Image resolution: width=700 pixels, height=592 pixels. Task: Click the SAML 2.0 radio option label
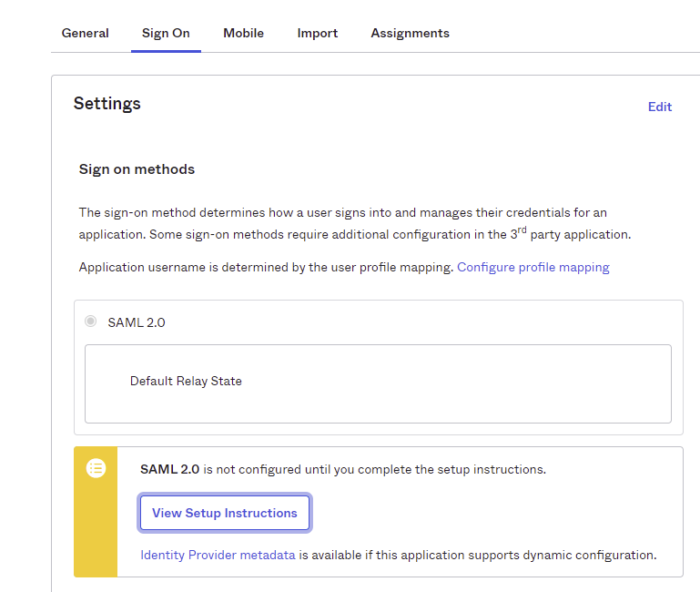137,322
